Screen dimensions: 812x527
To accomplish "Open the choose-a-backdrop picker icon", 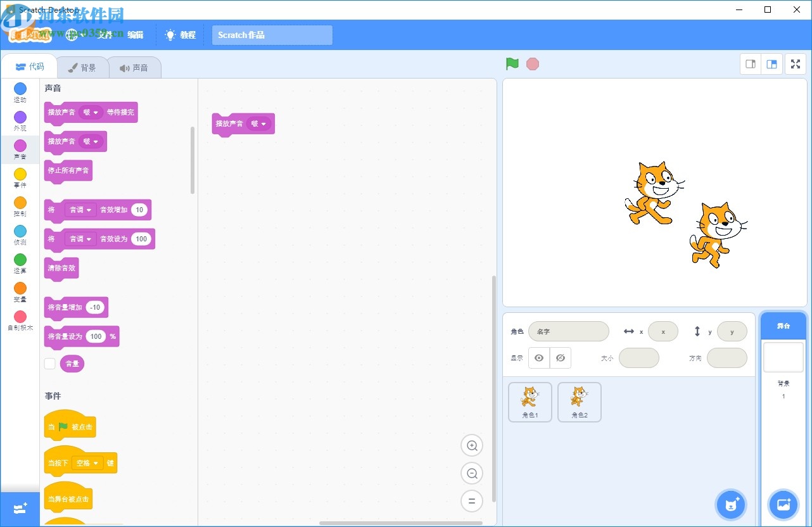I will [x=783, y=504].
